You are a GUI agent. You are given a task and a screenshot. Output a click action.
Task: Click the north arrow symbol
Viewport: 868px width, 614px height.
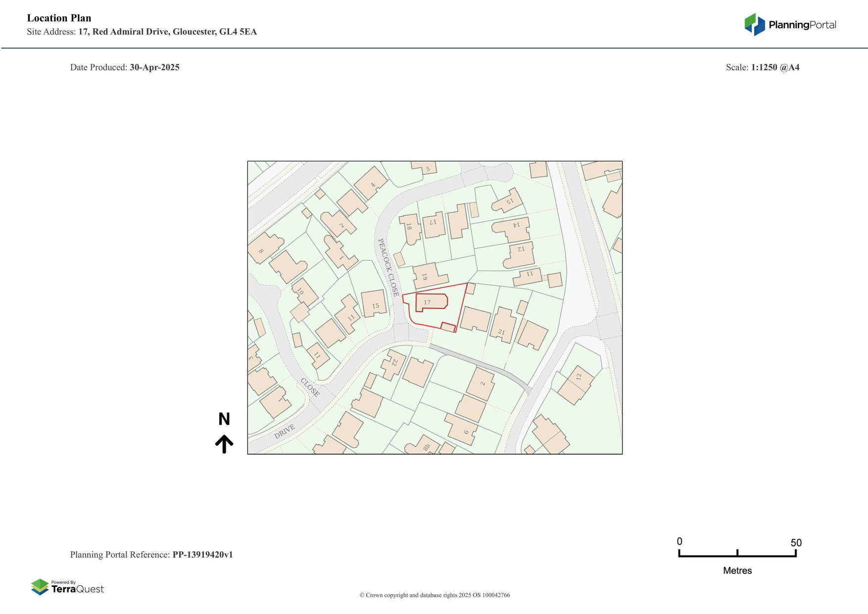point(224,444)
